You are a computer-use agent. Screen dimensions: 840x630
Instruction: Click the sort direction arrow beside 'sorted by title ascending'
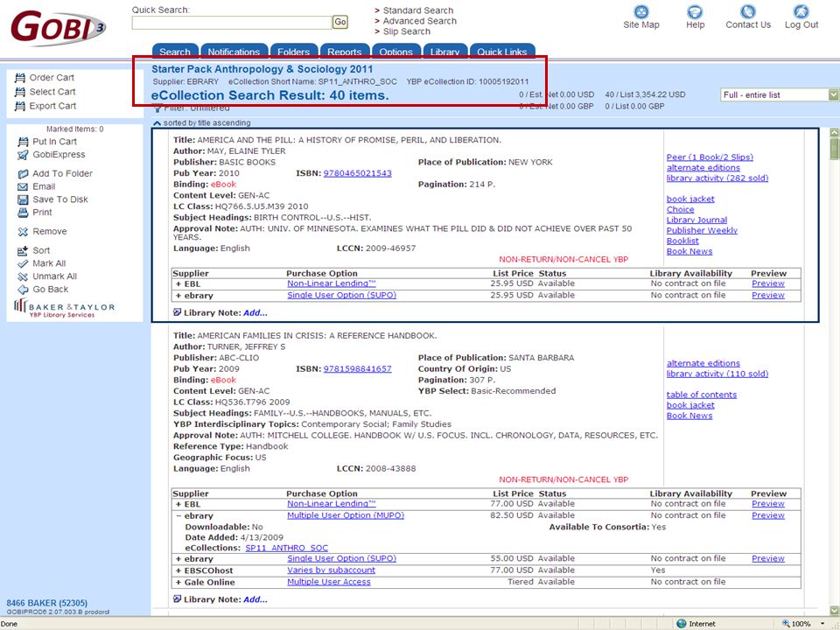[157, 123]
